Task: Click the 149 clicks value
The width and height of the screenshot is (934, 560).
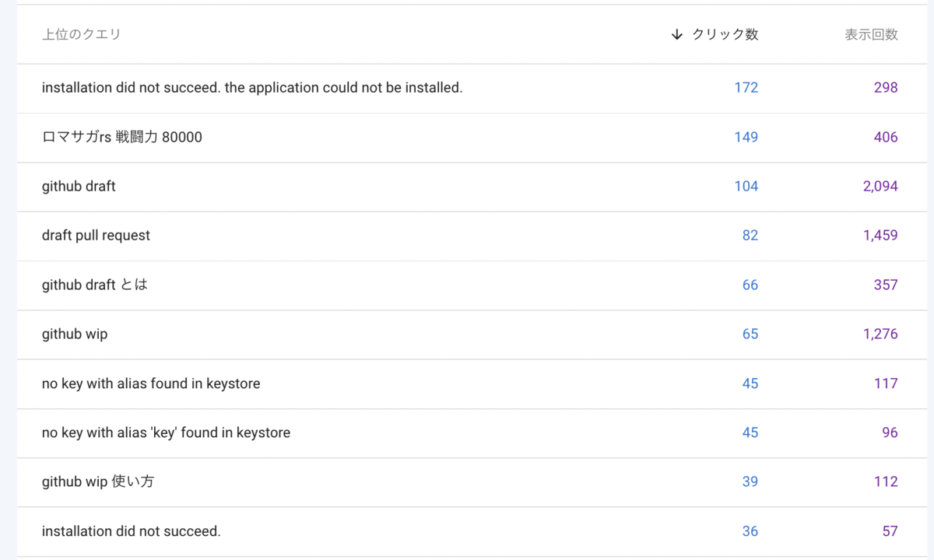Action: (x=746, y=137)
